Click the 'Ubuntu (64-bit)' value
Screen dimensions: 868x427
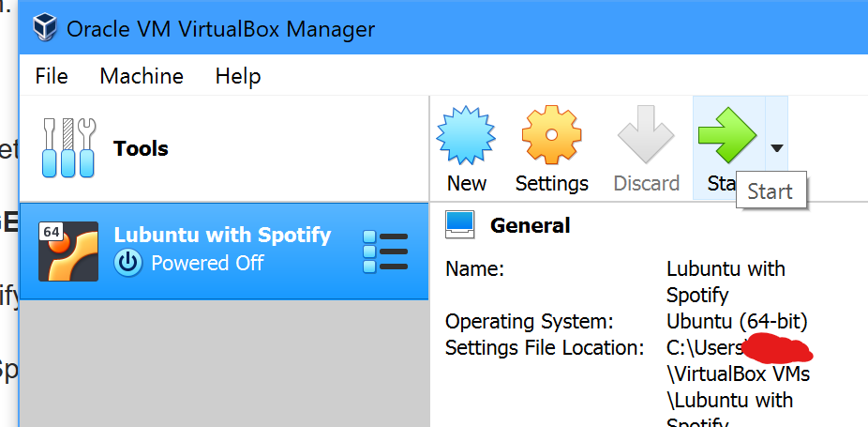click(x=737, y=321)
